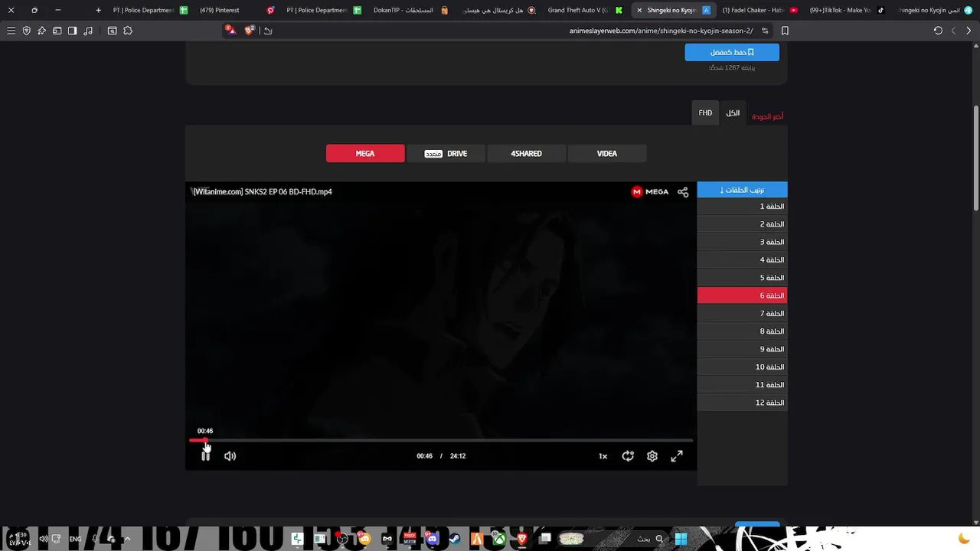This screenshot has height=551, width=980.
Task: Open episode الحلقة 3
Action: point(742,242)
